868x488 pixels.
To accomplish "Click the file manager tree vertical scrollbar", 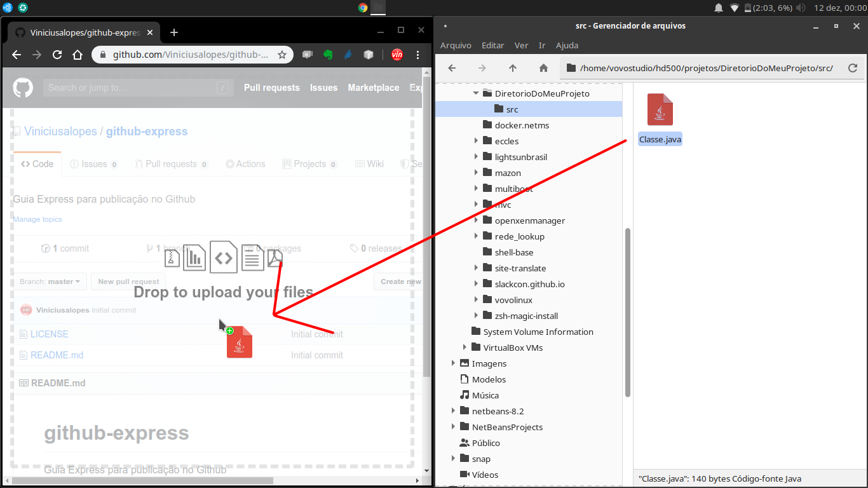I will (x=628, y=313).
